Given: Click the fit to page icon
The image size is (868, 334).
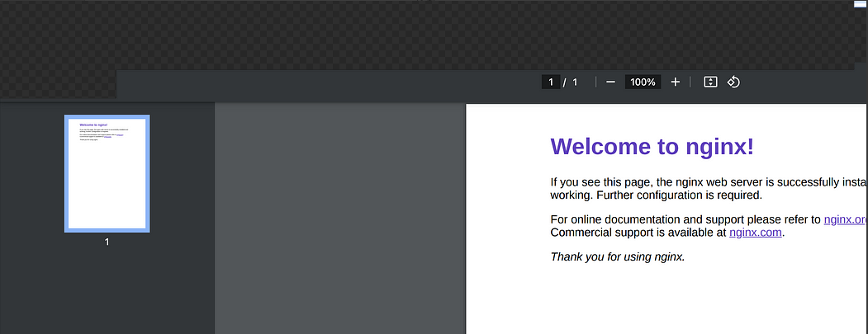Looking at the screenshot, I should coord(710,82).
